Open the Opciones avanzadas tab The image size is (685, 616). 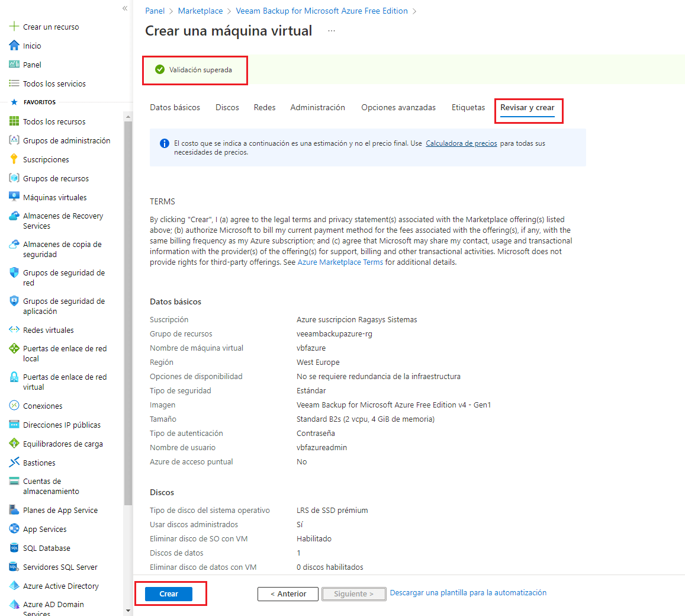tap(398, 108)
